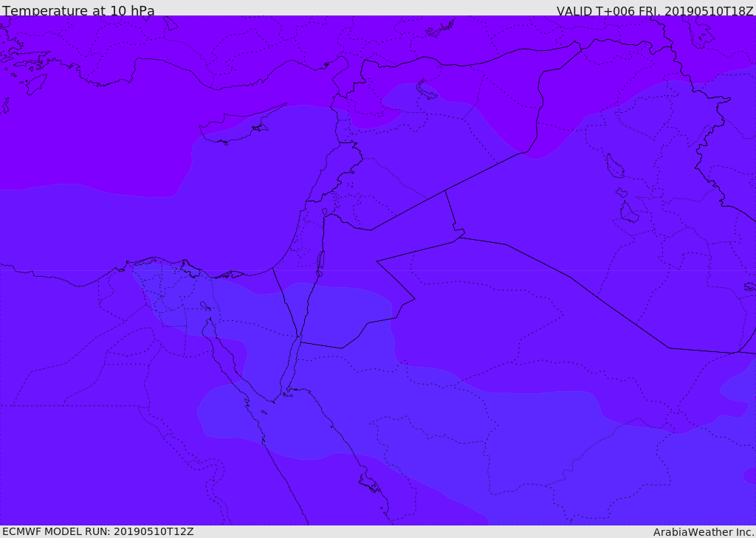Click the 'ECMWF MODEL RUN: 20190510T12Z' text
The image size is (756, 538).
pos(98,531)
